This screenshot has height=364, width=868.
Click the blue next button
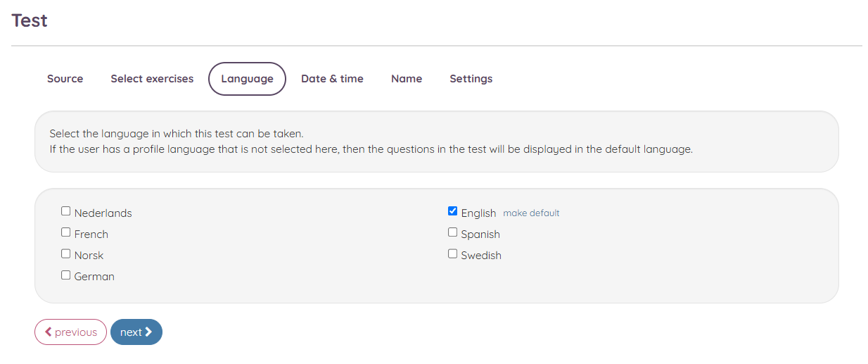click(136, 332)
